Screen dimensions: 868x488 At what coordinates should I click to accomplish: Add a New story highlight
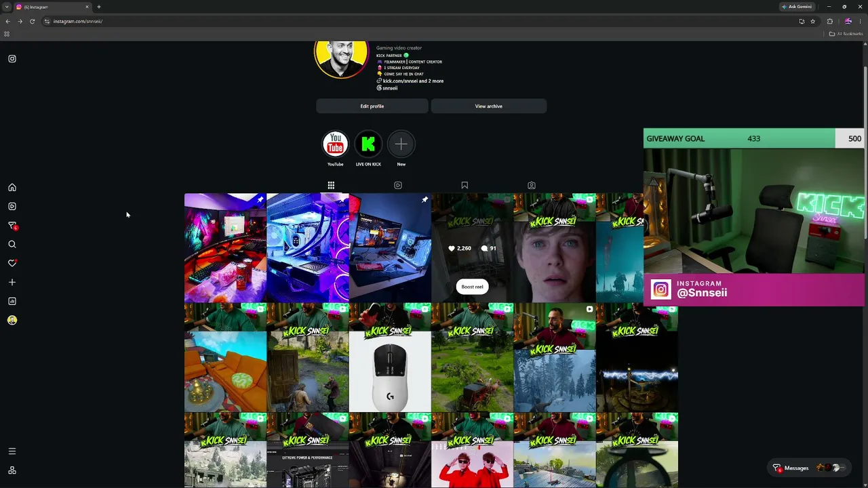pyautogui.click(x=401, y=144)
